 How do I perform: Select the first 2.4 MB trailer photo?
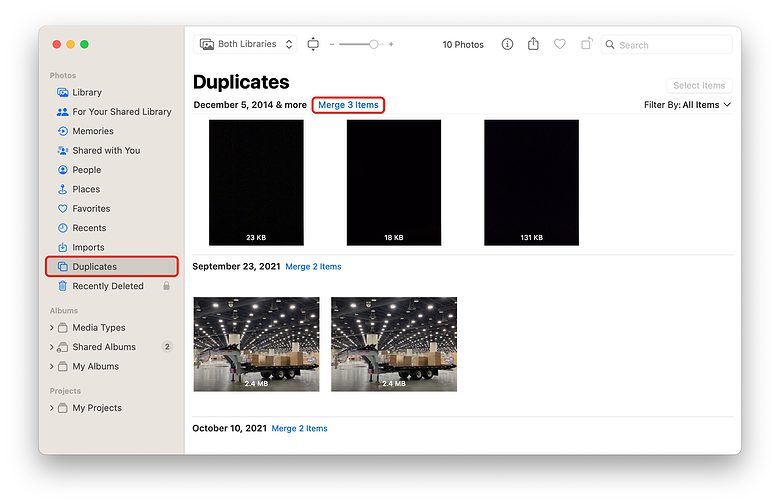click(257, 344)
